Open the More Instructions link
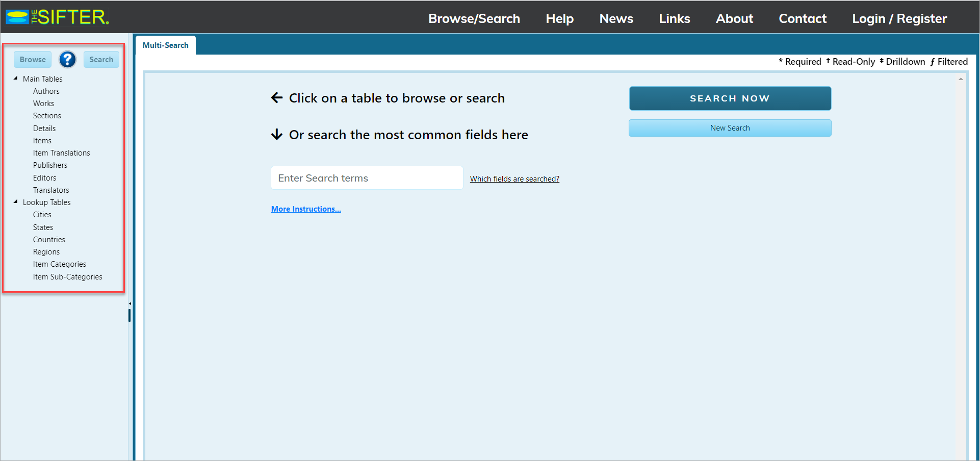 [306, 209]
